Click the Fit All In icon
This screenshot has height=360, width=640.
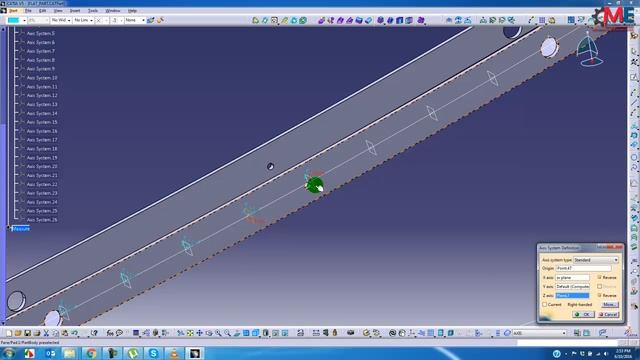pyautogui.click(x=190, y=333)
